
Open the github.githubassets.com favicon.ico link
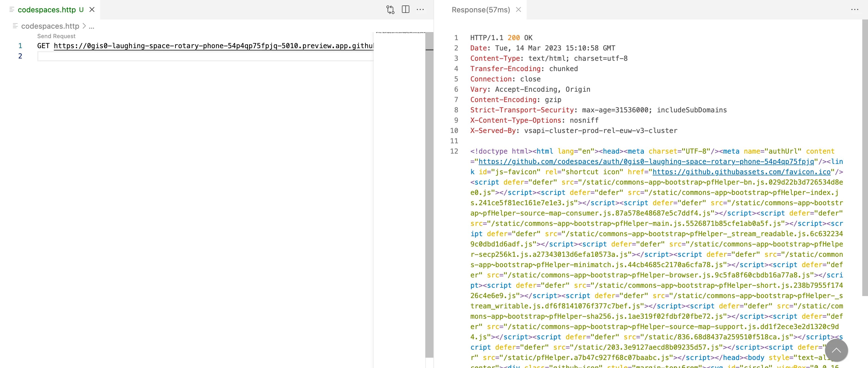[741, 172]
